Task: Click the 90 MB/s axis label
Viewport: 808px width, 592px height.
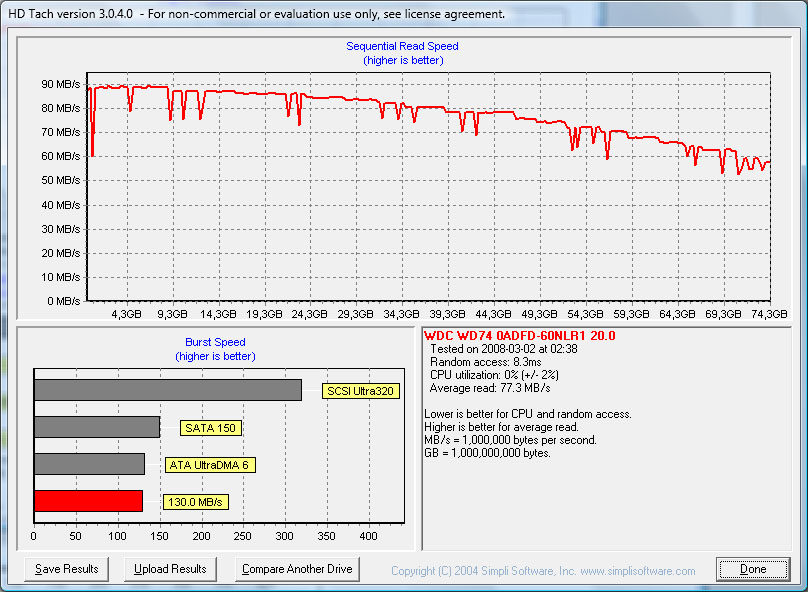Action: tap(61, 84)
